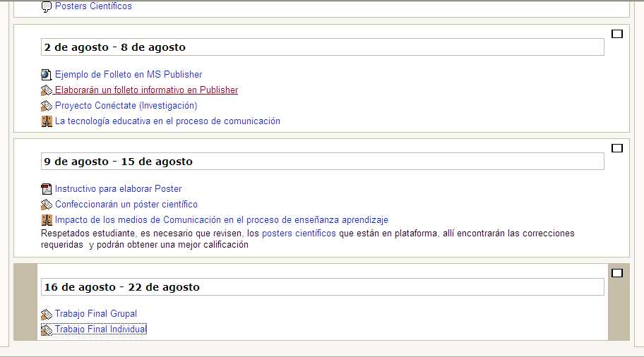Click the assignment icon beside Elaborarán un folleto informativo
Screen dimensions: 644x357
(47, 90)
